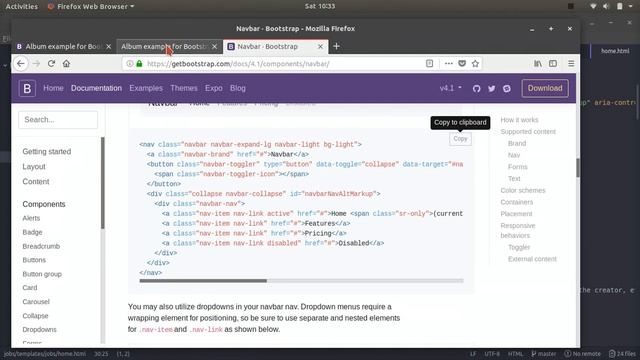The width and height of the screenshot is (640, 360).
Task: Open Getting started in the docs sidebar
Action: tap(47, 151)
